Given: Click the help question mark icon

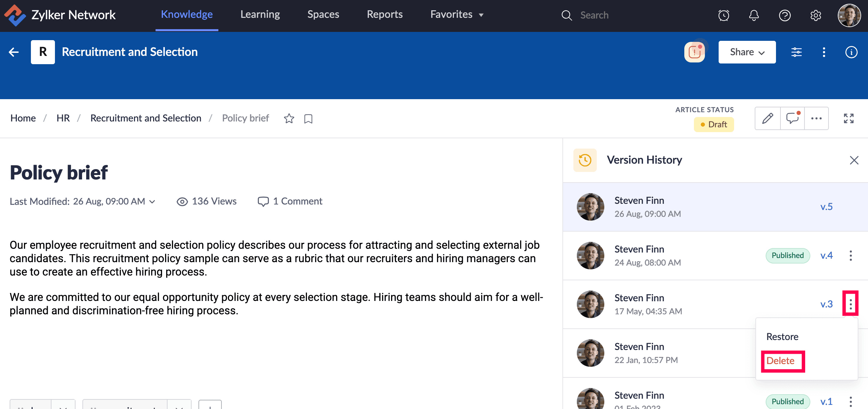Looking at the screenshot, I should (785, 15).
